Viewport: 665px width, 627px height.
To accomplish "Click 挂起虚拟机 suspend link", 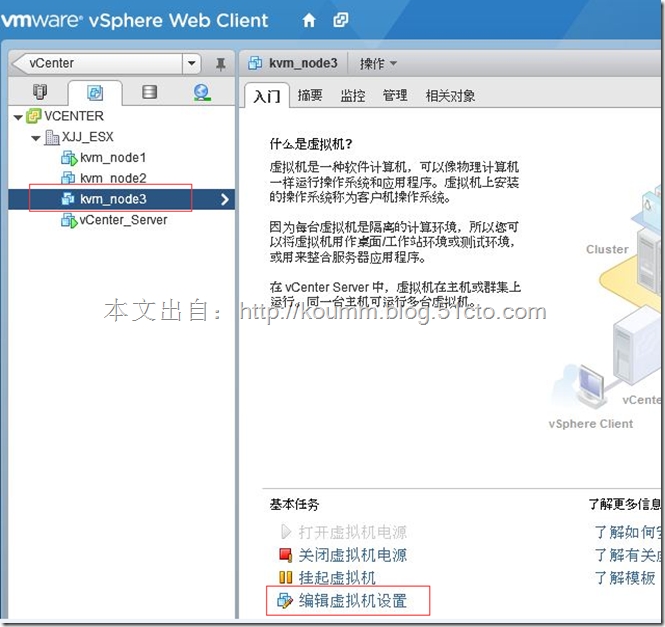I will click(337, 578).
